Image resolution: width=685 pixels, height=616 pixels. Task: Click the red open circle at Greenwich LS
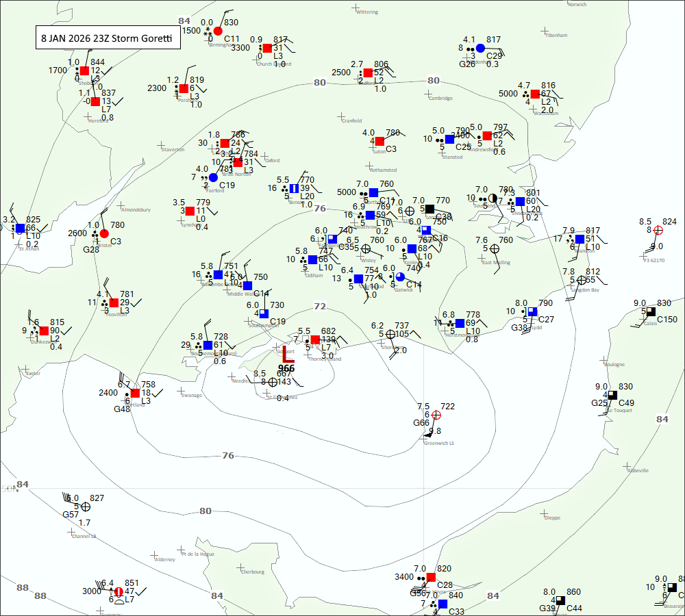click(x=436, y=415)
